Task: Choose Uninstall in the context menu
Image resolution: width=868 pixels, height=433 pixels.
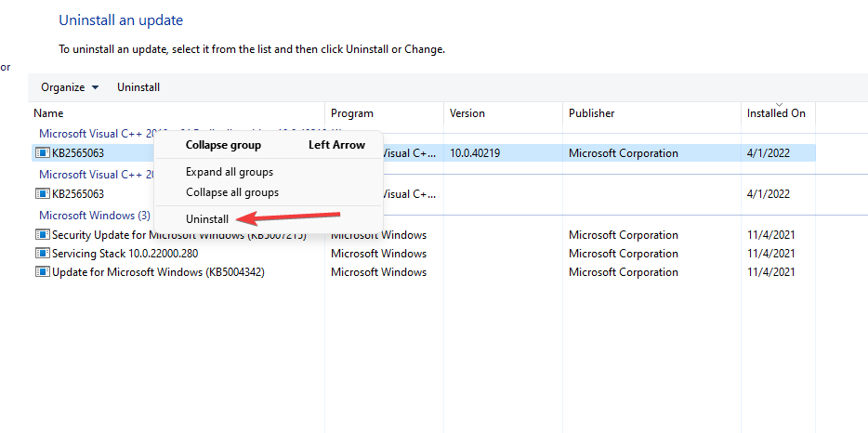Action: tap(206, 218)
